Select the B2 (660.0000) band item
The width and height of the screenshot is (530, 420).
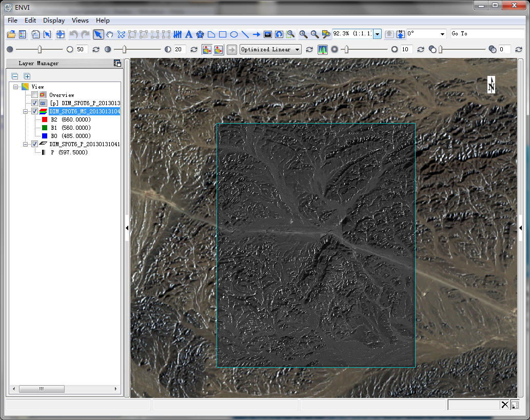(70, 119)
